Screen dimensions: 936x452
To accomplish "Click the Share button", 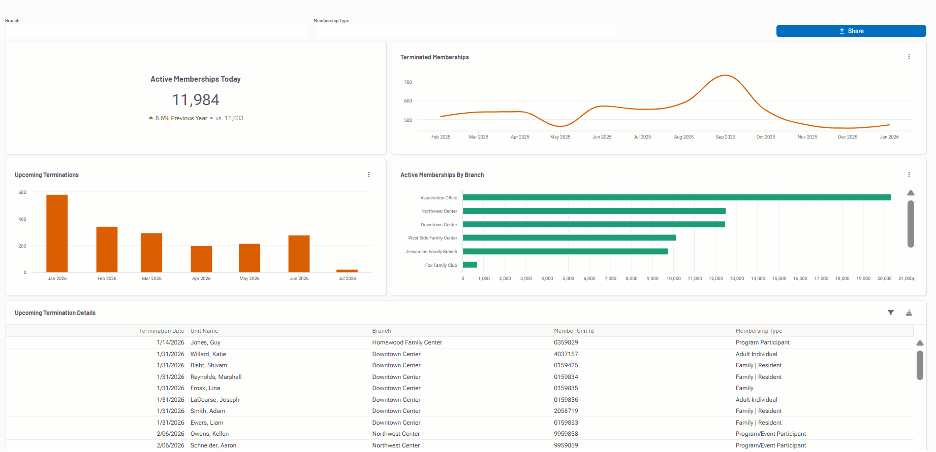I will [x=850, y=31].
